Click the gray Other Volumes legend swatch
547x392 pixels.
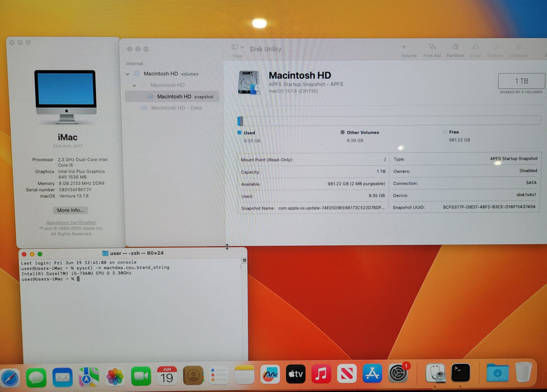pyautogui.click(x=342, y=132)
